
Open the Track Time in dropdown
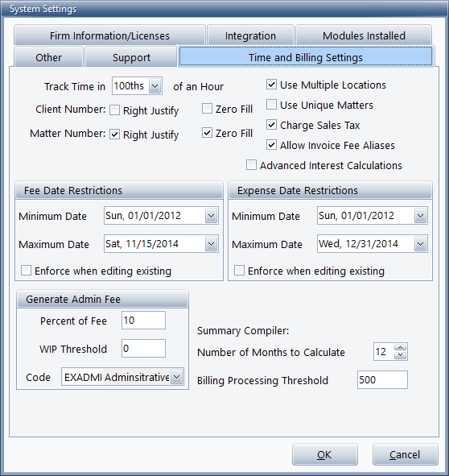[x=154, y=86]
